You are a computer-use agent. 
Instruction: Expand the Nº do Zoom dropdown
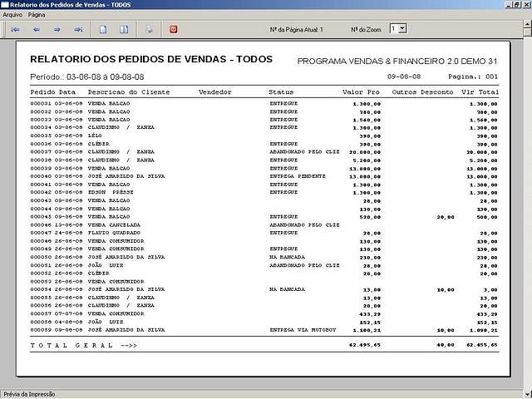click(x=402, y=29)
